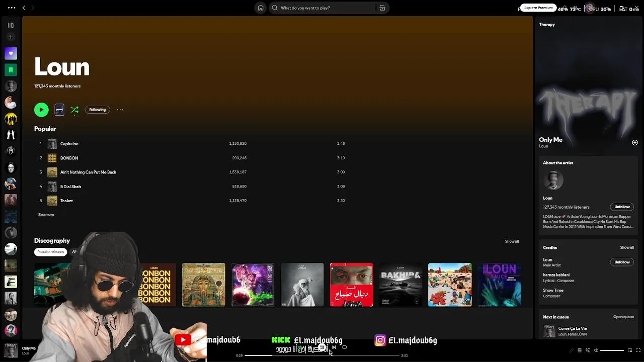Show all discography releases
This screenshot has width=644, height=362.
tap(512, 241)
